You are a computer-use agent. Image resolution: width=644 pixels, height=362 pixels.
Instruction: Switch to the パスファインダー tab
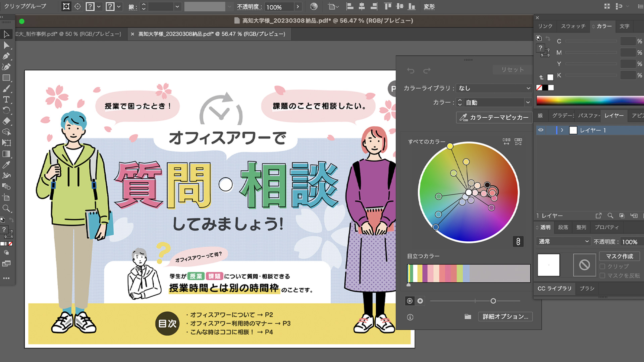(x=589, y=116)
